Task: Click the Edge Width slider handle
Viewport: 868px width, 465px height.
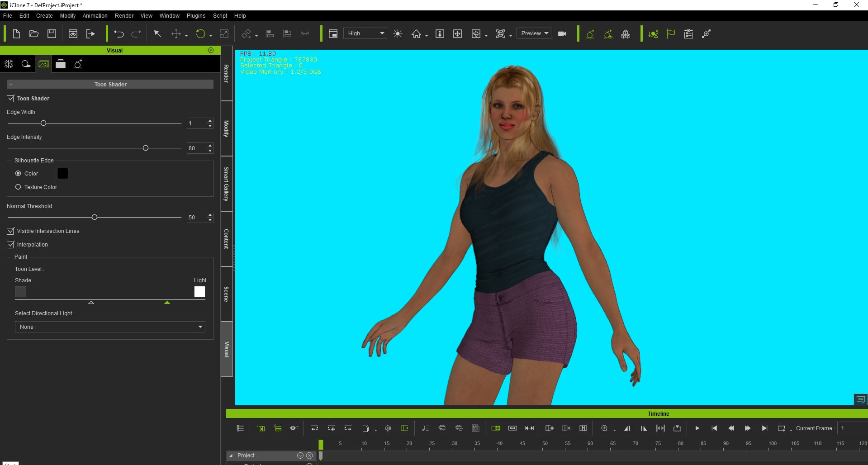Action: pos(43,123)
